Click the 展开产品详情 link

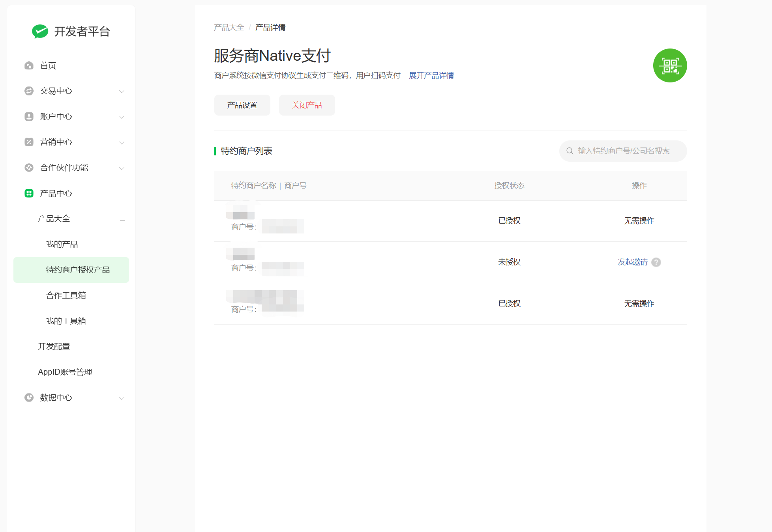click(x=431, y=75)
